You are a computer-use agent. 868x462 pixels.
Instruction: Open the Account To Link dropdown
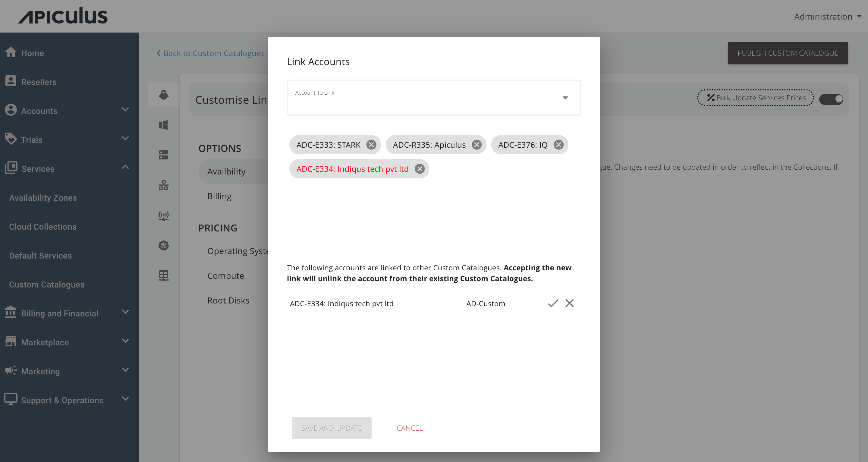click(x=565, y=97)
